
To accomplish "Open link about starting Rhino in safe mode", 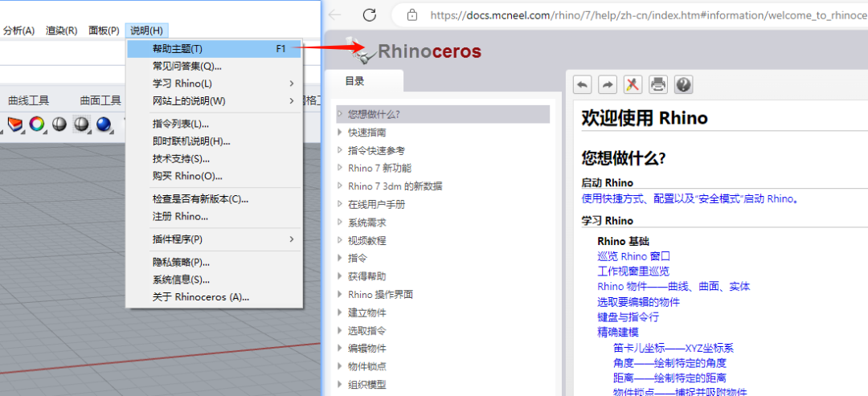I will pos(691,198).
